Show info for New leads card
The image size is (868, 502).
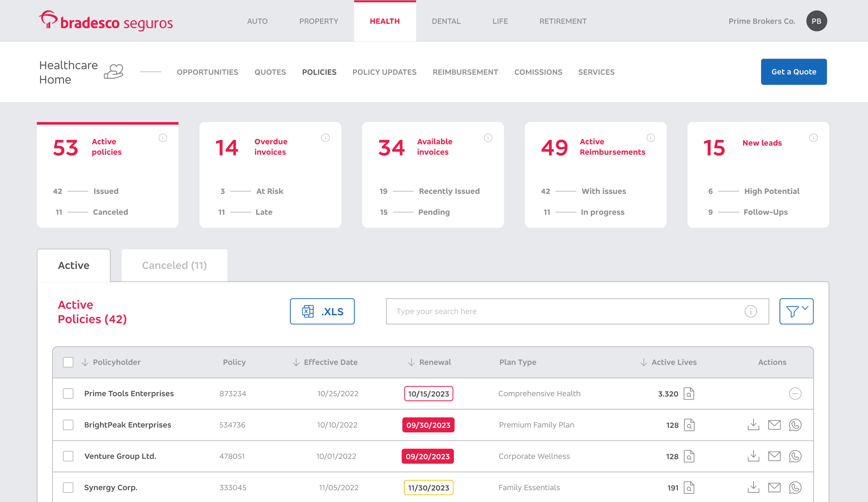coord(814,138)
